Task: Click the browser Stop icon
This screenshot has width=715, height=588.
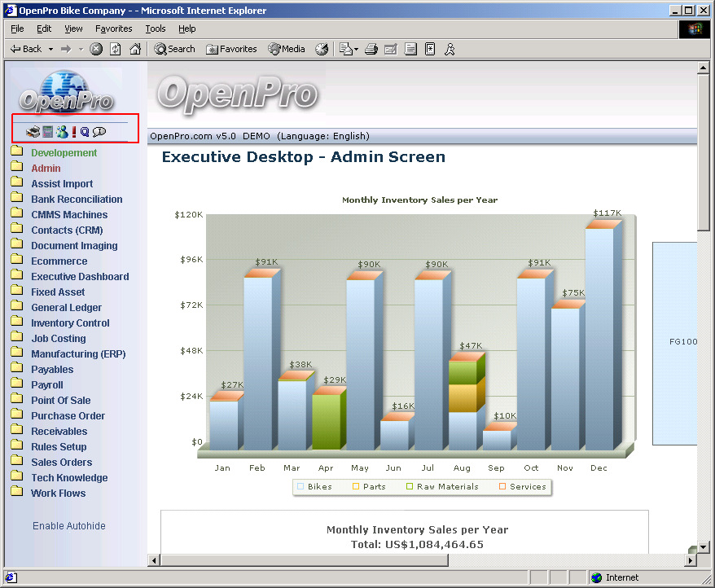Action: [96, 49]
